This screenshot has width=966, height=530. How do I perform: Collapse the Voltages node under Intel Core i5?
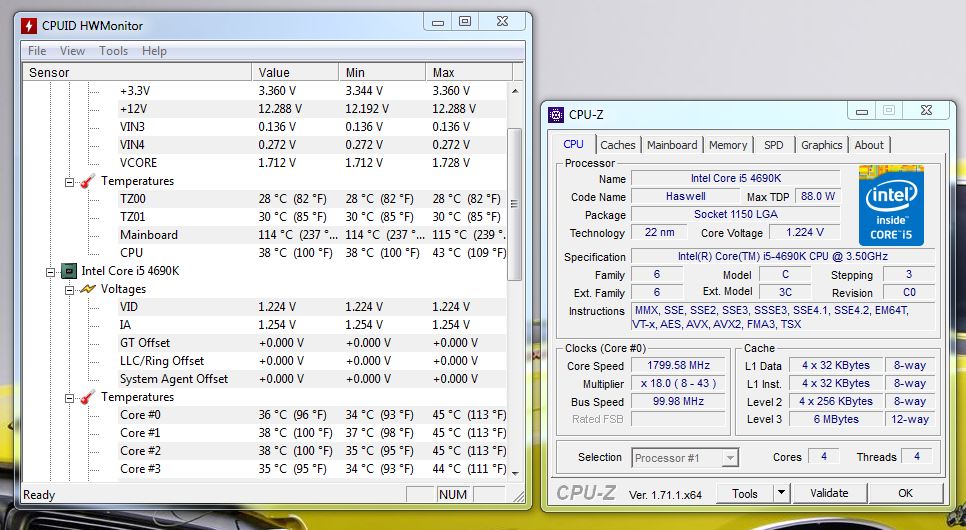click(70, 290)
